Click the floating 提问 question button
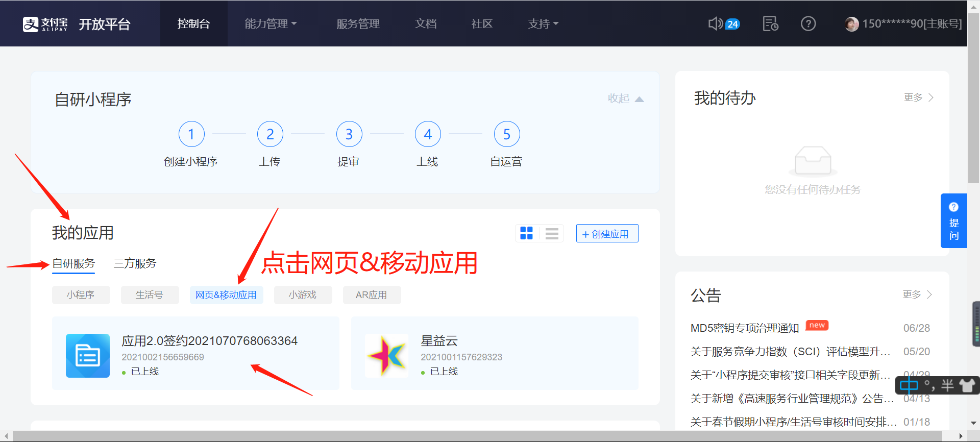Screen dimensions: 980x442 pyautogui.click(x=953, y=220)
